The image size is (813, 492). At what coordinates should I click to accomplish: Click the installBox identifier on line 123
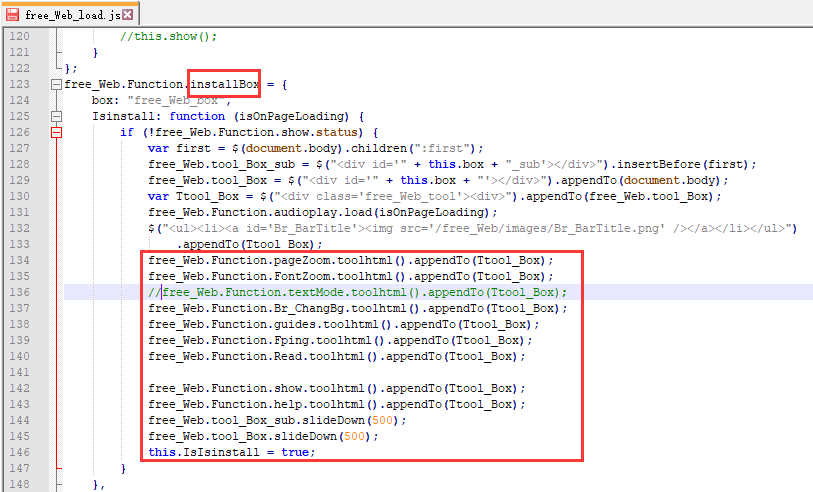click(225, 84)
